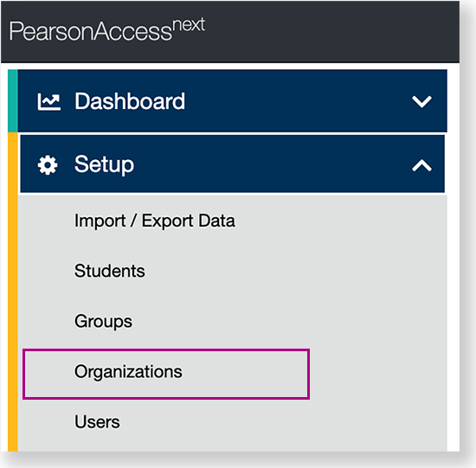This screenshot has height=468, width=476.
Task: Click the magenta outline right of Organizations text
Action: 308,374
